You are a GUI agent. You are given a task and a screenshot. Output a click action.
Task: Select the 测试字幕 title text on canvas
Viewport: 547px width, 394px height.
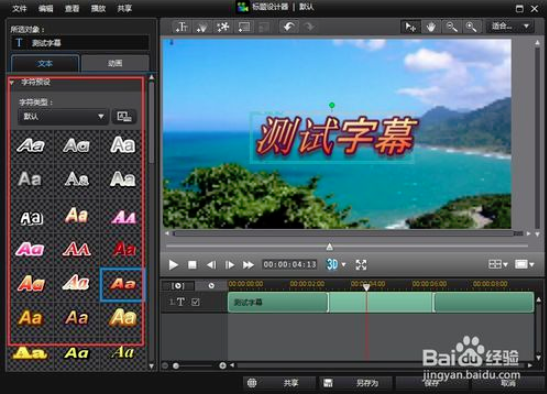tap(337, 136)
